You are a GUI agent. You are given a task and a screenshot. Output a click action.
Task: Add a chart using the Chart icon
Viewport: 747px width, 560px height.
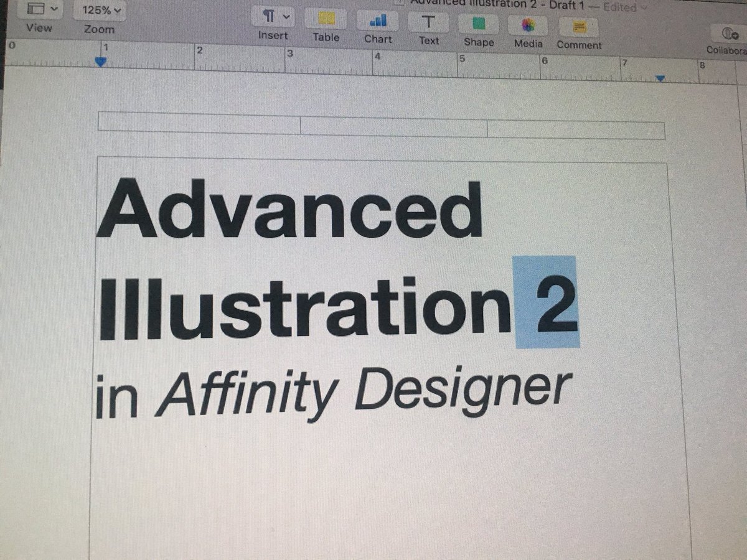click(x=378, y=21)
